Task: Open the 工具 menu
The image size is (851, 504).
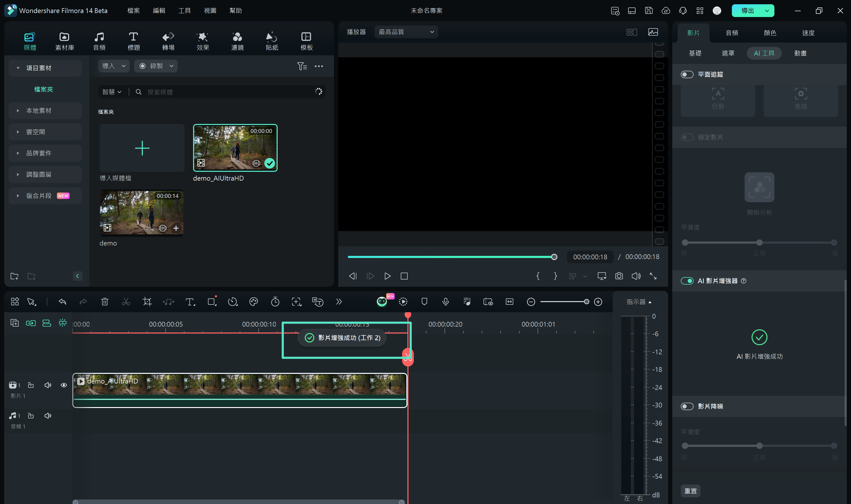Action: coord(184,11)
